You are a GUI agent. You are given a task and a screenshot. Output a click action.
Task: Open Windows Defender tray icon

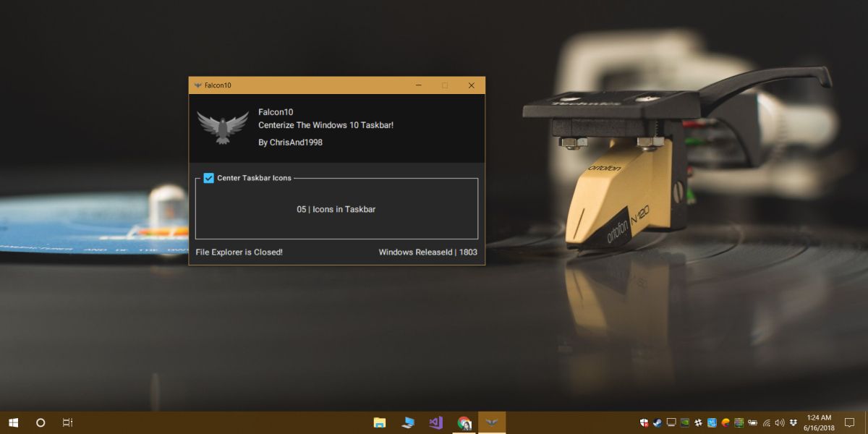[644, 422]
